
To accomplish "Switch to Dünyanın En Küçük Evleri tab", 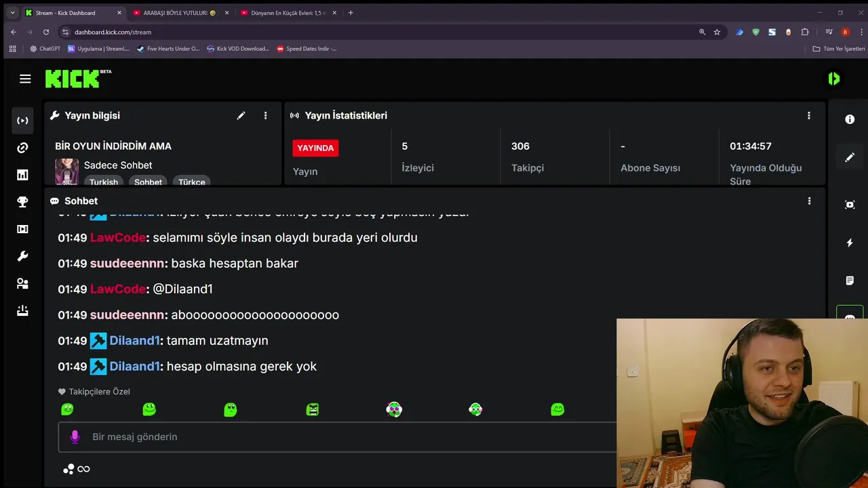I will (x=288, y=13).
